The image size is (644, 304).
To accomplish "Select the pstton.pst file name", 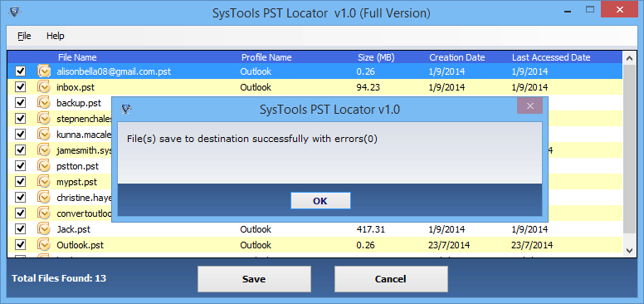I will [x=78, y=166].
